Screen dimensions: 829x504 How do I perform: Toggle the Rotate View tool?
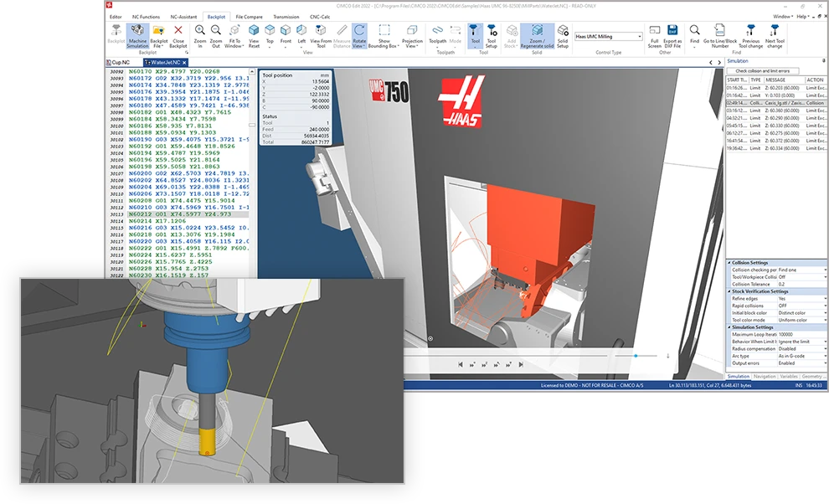click(x=359, y=35)
